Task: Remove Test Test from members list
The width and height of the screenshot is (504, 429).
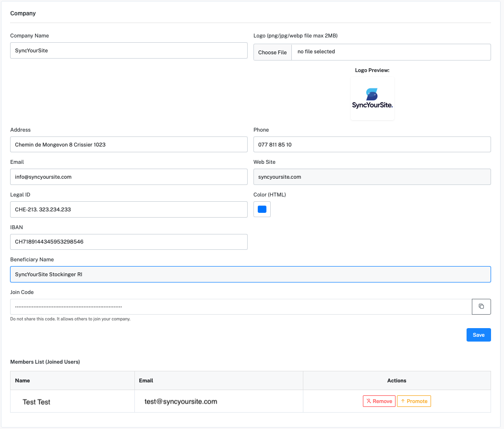Action: pos(379,401)
